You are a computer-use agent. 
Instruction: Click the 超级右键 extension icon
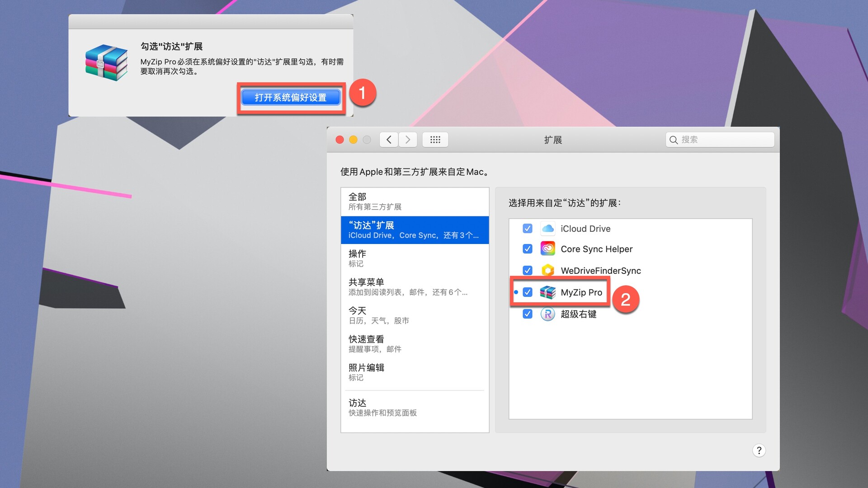[x=548, y=314]
